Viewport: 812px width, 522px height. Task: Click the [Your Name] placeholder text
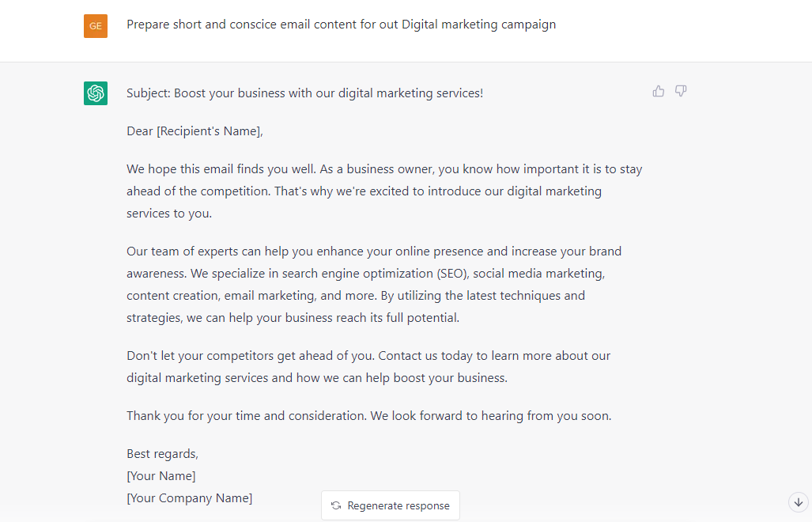(x=161, y=476)
